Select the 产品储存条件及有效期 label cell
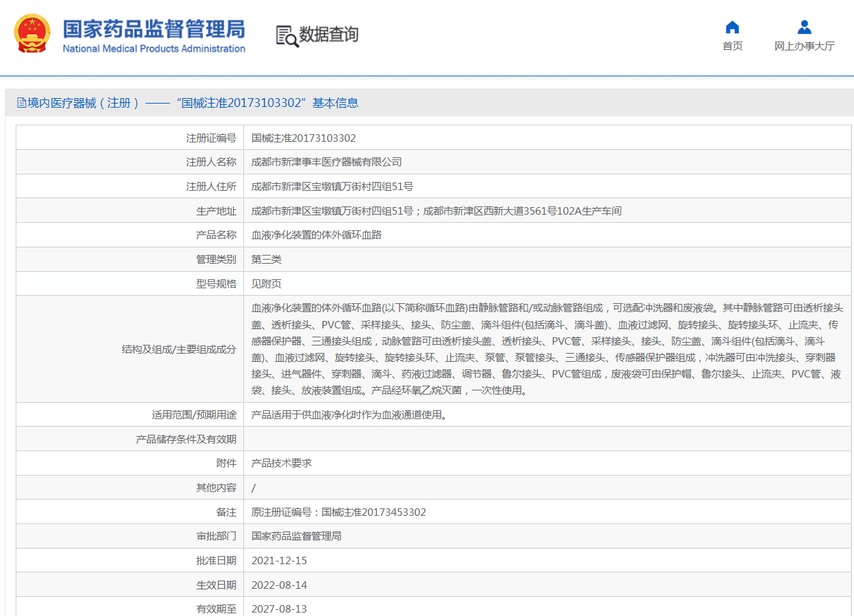The height and width of the screenshot is (616, 854). tap(130, 439)
